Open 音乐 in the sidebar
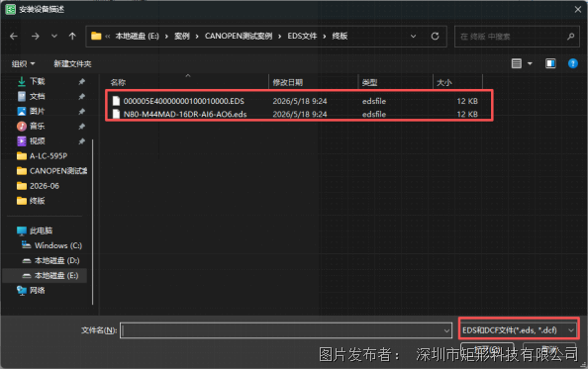Viewport: 588px width, 369px height. point(38,127)
